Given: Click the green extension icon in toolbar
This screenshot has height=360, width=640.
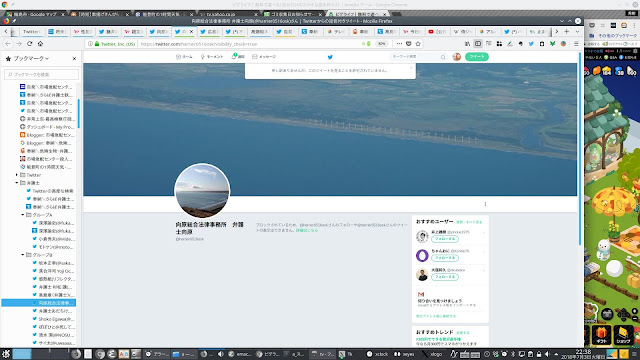Looking at the screenshot, I should (x=553, y=44).
